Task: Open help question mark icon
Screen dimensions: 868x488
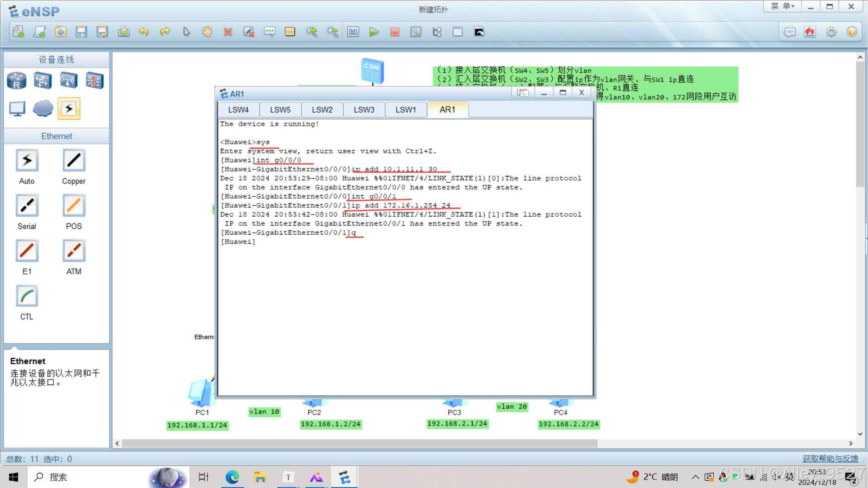Action: (852, 32)
